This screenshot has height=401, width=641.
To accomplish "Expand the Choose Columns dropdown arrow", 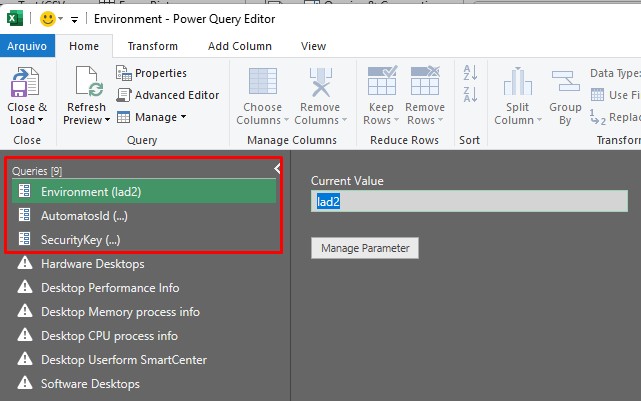I will coord(286,120).
